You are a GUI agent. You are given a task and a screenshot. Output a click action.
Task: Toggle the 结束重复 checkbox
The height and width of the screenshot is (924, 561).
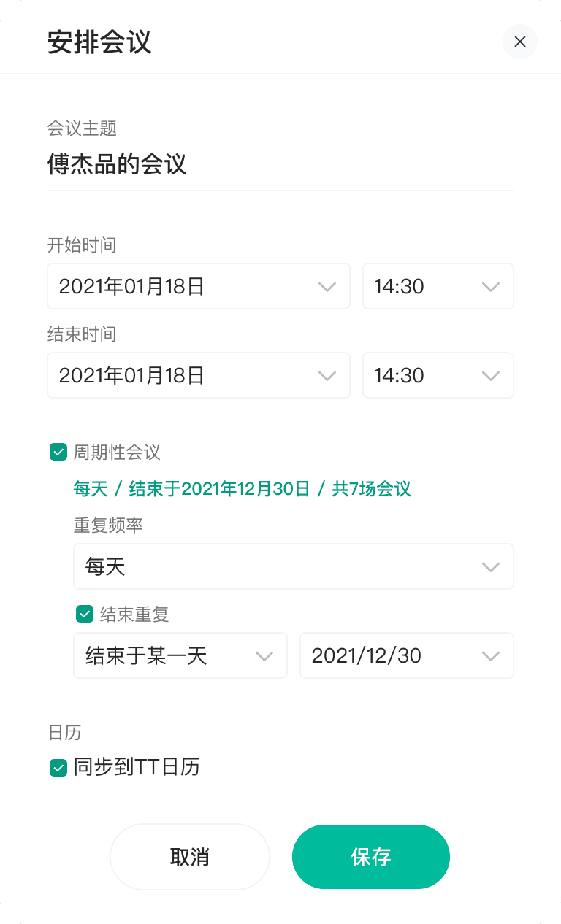[x=85, y=615]
